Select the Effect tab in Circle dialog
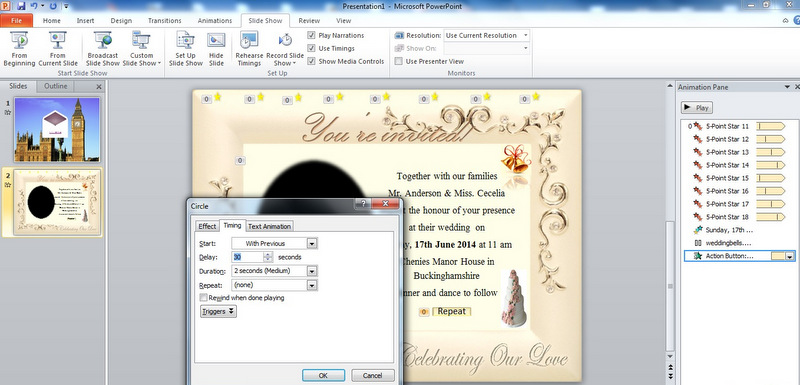Image resolution: width=800 pixels, height=385 pixels. [207, 226]
